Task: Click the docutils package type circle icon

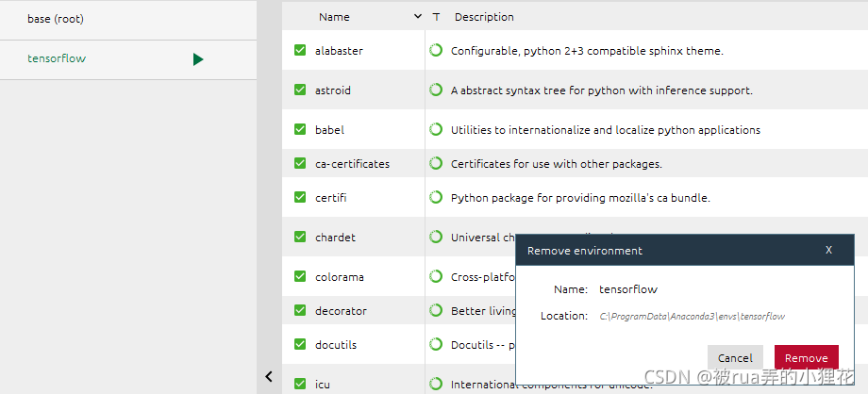Action: (x=436, y=344)
